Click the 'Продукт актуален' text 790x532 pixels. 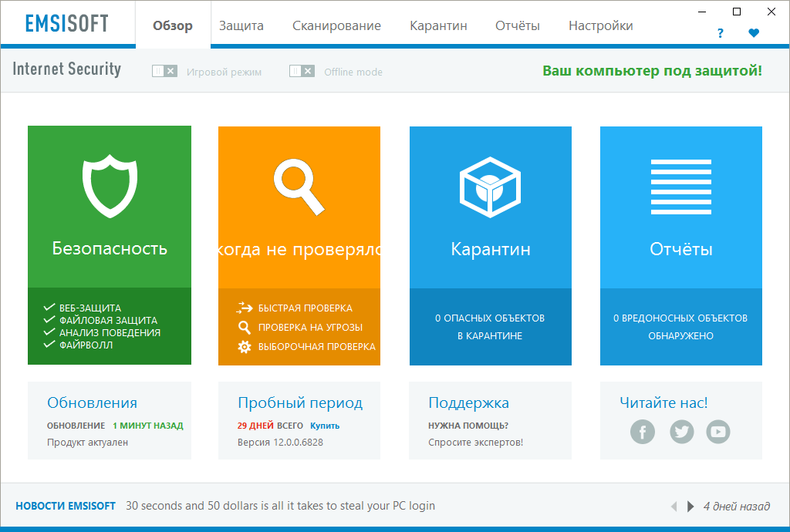(87, 443)
